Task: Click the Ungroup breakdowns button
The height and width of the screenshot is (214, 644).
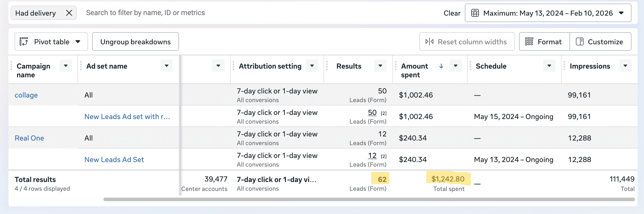Action: 135,41
